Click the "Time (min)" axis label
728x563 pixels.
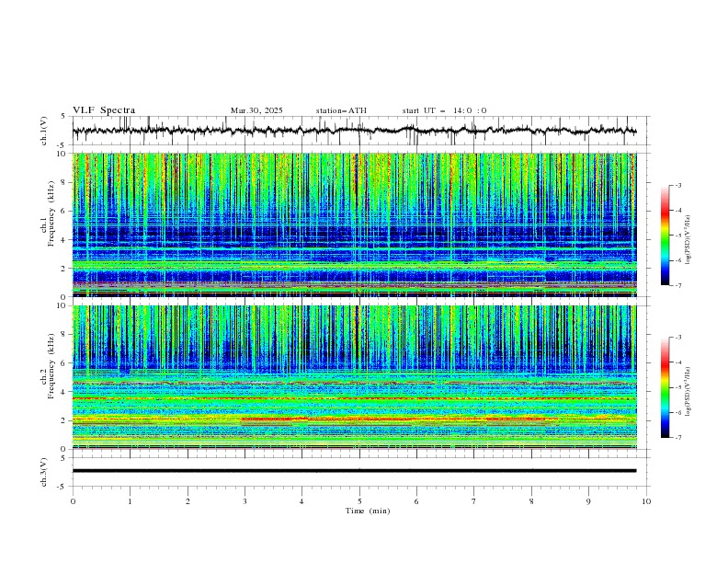368,511
